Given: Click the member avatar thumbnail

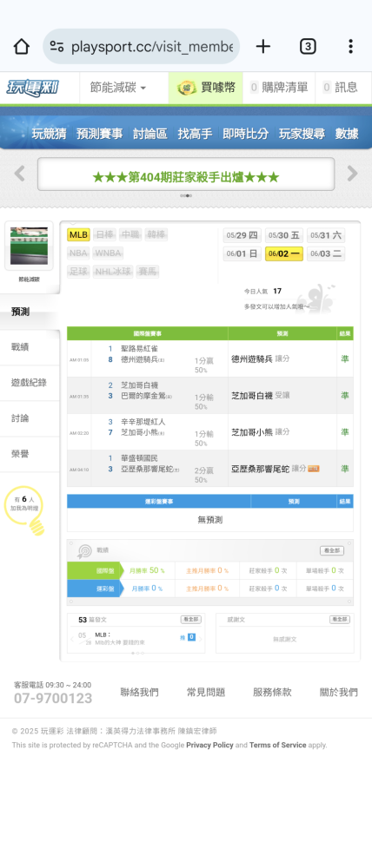Looking at the screenshot, I should (29, 246).
